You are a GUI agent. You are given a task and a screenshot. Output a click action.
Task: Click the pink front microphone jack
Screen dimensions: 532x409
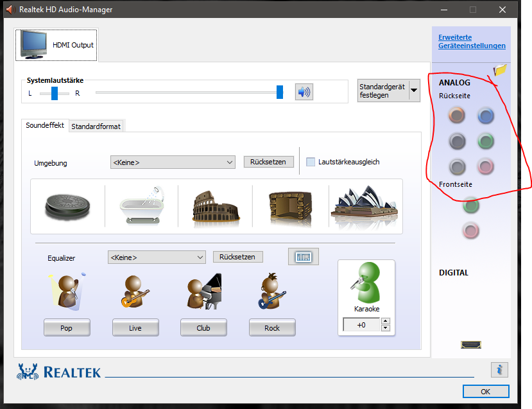tap(471, 231)
